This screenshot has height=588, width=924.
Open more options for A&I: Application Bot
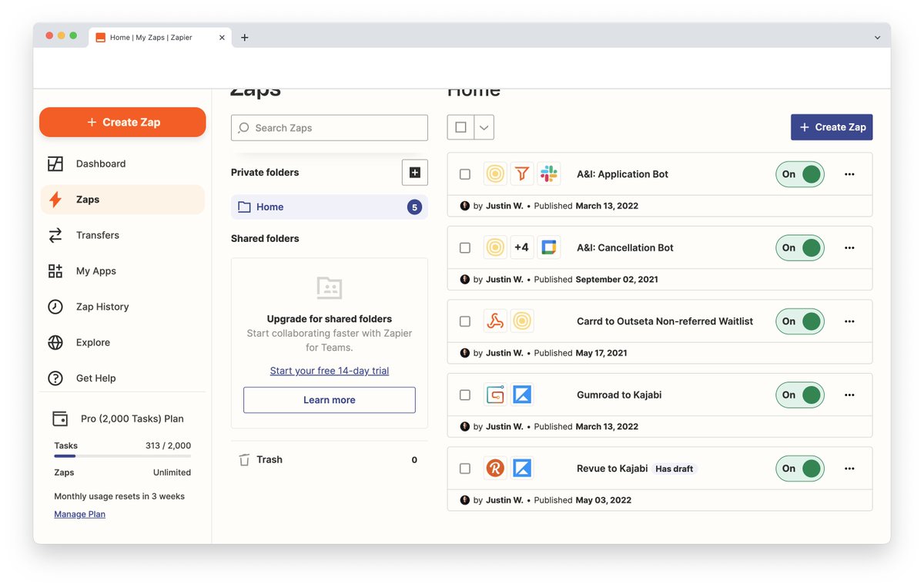849,174
